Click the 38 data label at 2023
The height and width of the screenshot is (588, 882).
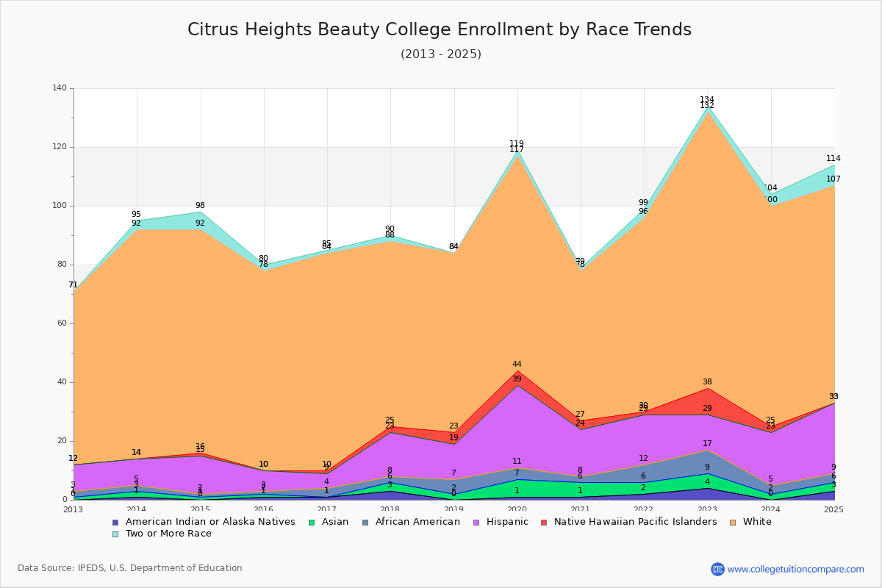[707, 382]
